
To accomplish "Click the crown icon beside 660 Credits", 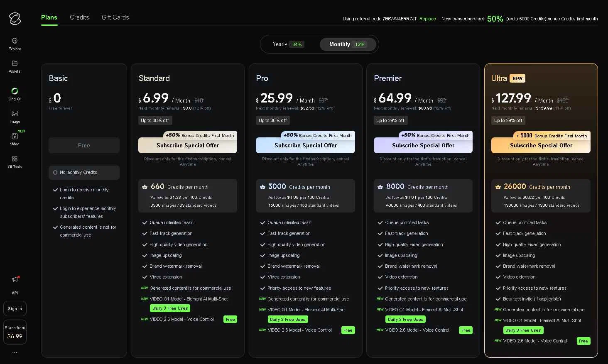I will pos(145,187).
